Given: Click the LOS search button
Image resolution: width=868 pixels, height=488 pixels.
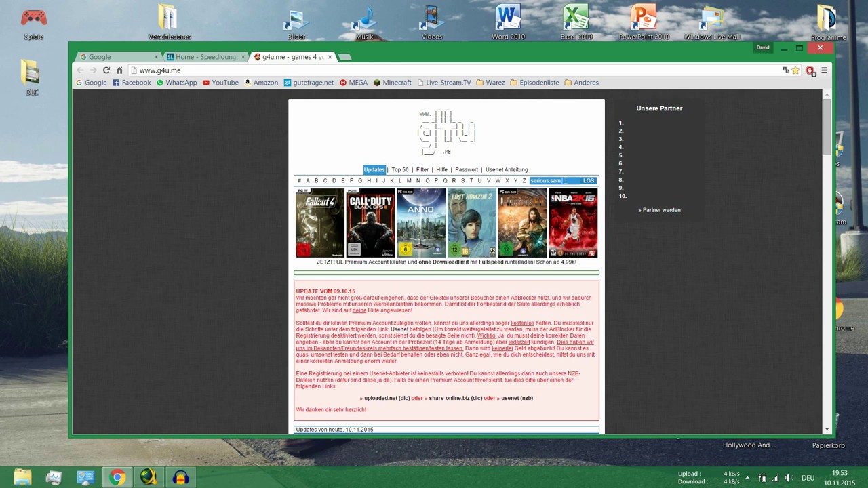Looking at the screenshot, I should (589, 181).
